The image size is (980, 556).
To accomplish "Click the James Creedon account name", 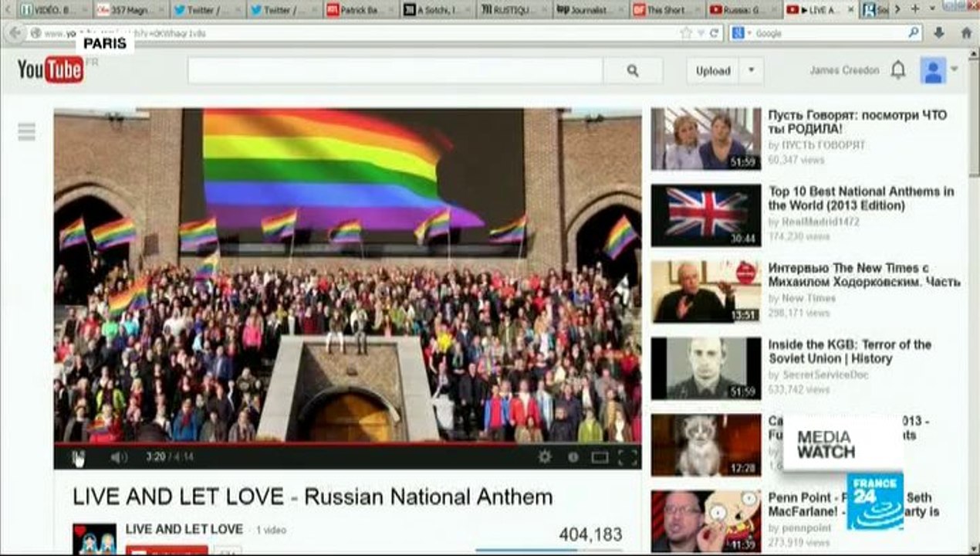I will tap(844, 70).
